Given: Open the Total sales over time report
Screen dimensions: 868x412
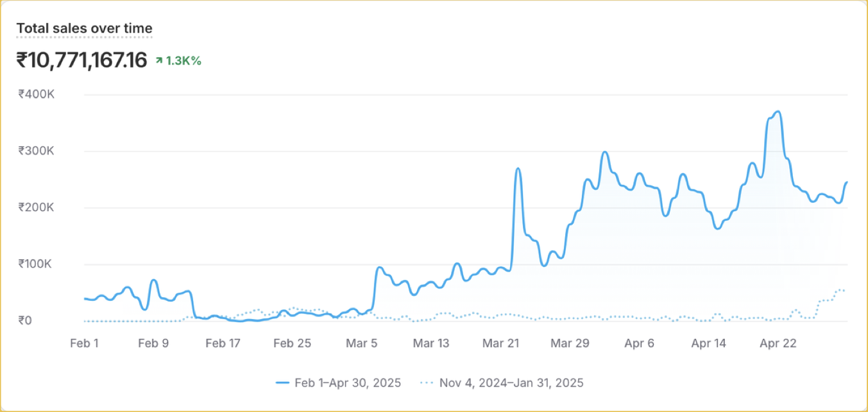Looking at the screenshot, I should point(84,28).
